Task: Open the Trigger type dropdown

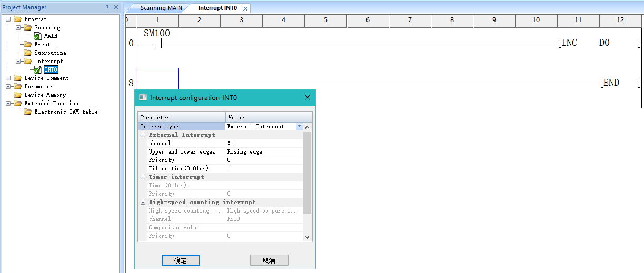Action: (299, 127)
